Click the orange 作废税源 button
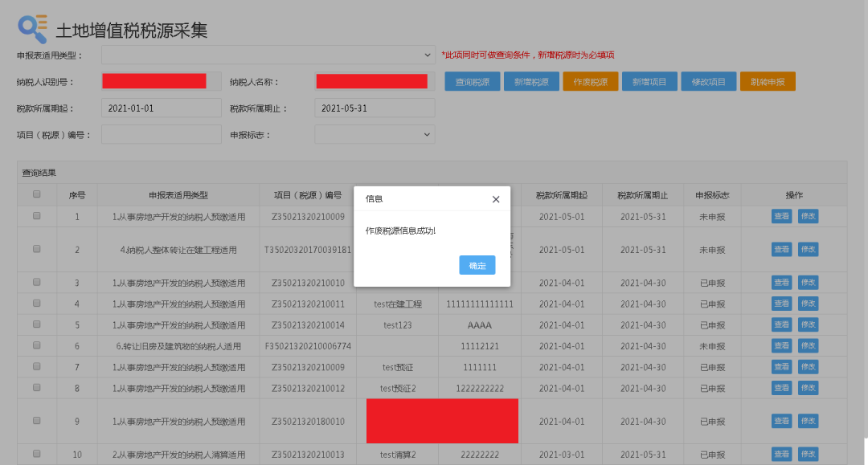This screenshot has width=868, height=465. tap(590, 81)
